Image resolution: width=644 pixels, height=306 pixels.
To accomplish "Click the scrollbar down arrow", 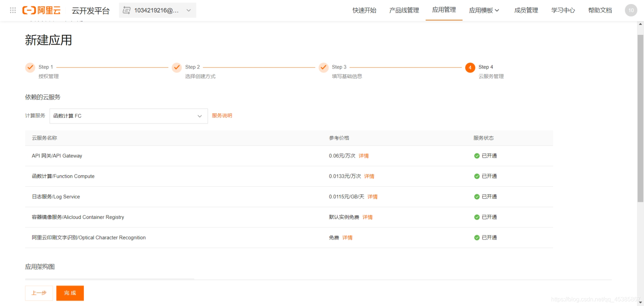I will point(640,303).
